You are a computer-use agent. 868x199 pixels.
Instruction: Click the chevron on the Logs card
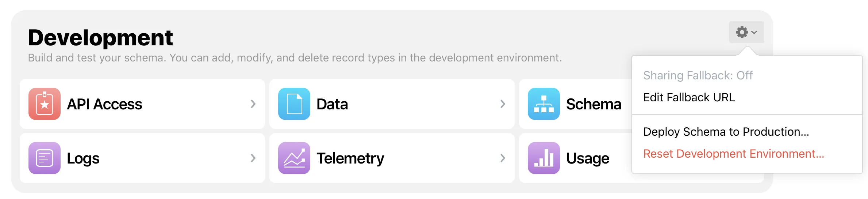click(x=253, y=158)
